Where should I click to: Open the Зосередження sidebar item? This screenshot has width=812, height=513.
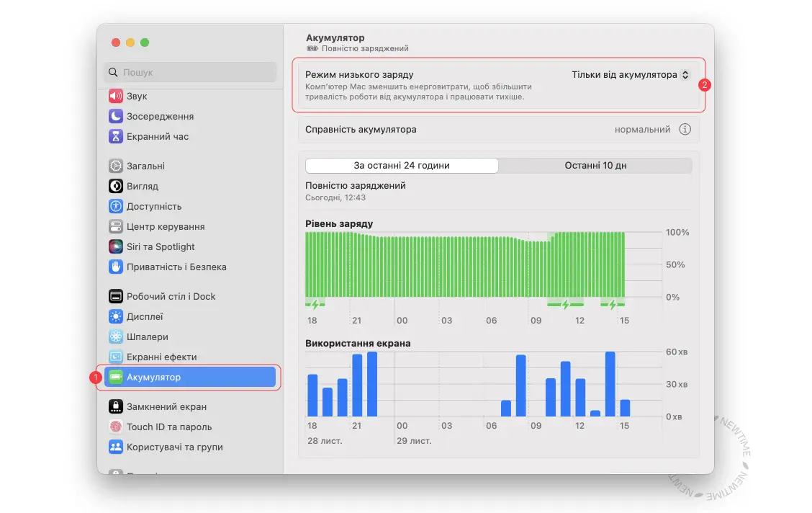point(190,116)
